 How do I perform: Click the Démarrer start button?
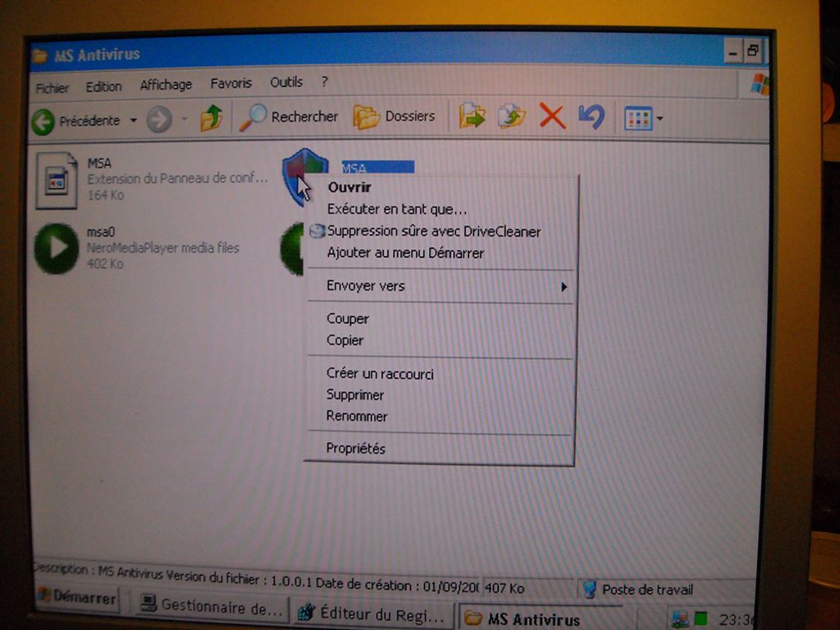[77, 597]
